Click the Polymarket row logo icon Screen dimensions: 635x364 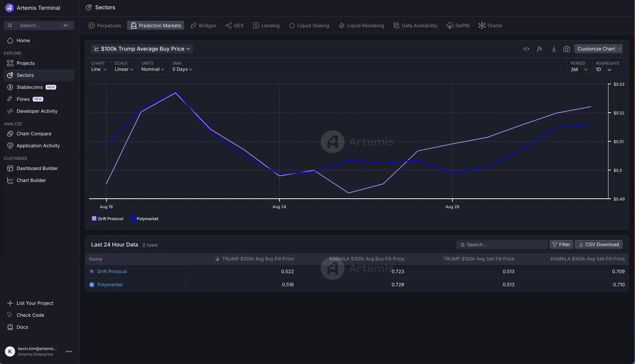pyautogui.click(x=92, y=284)
